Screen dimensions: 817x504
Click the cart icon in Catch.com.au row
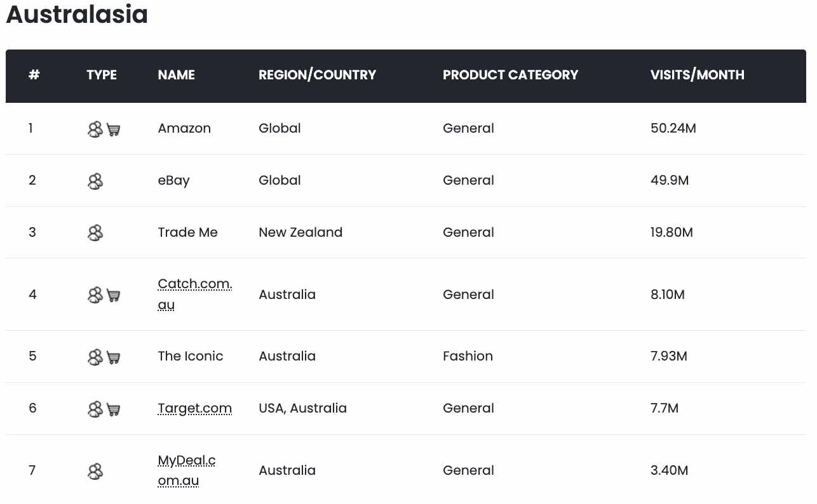[x=114, y=296]
